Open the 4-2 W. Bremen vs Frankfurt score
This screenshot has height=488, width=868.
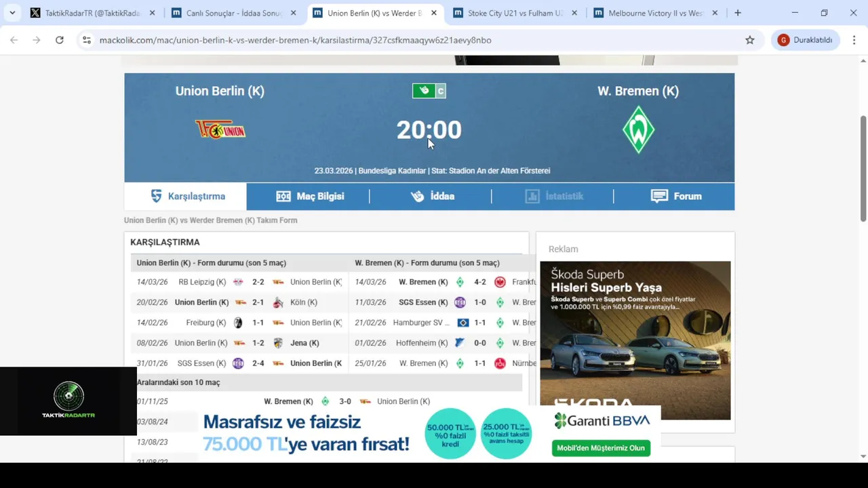point(480,282)
